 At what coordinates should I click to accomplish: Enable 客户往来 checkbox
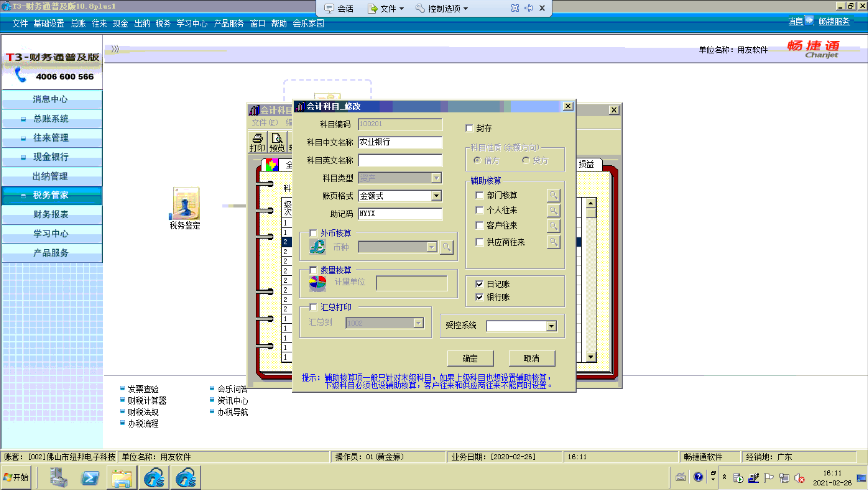point(479,226)
